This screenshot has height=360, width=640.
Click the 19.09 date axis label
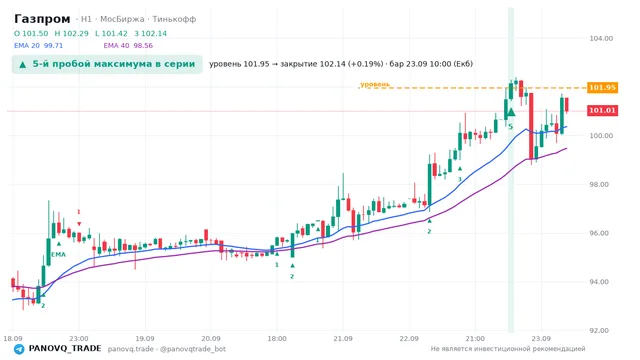tap(145, 338)
